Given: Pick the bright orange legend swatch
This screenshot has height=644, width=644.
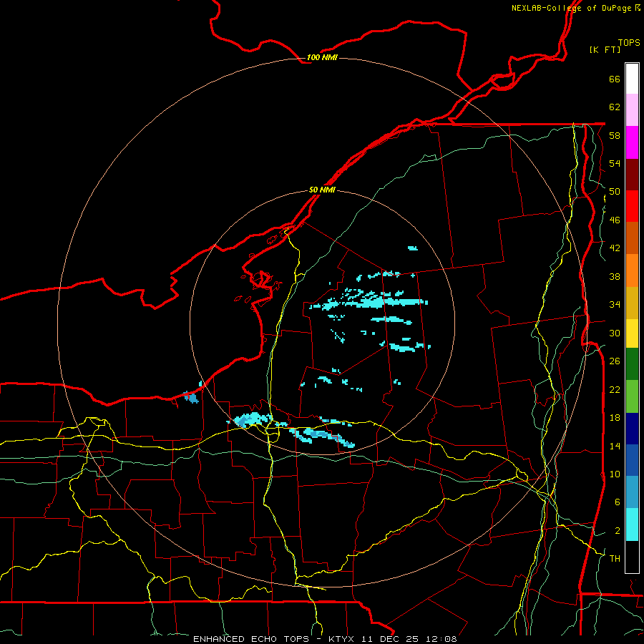Looking at the screenshot, I should click(632, 270).
